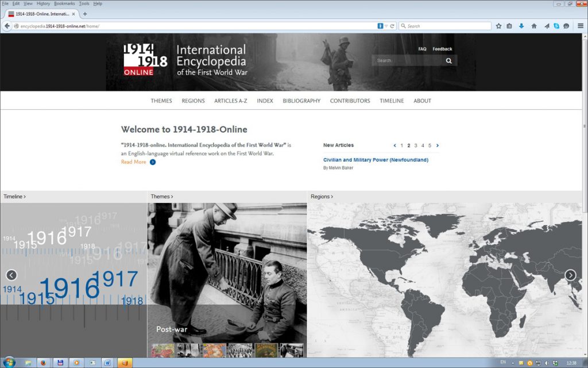The width and height of the screenshot is (588, 368).
Task: Open the Bookmarks menu
Action: (x=64, y=3)
